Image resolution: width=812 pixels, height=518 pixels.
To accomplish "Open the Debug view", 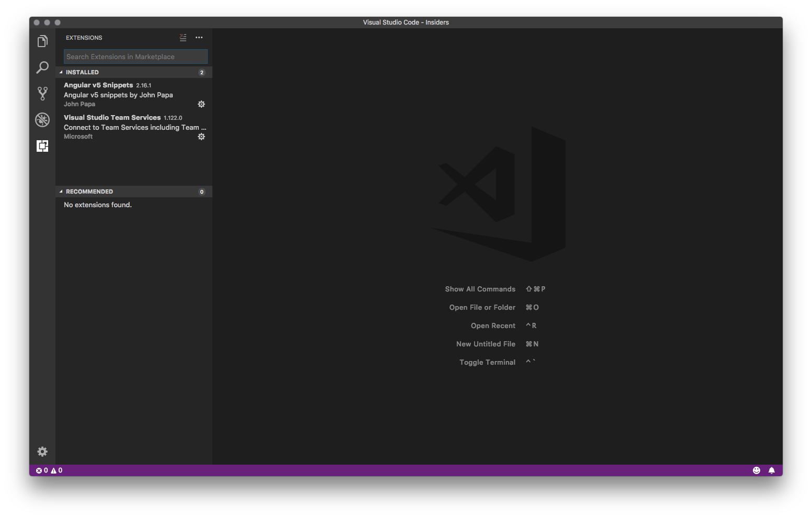I will [x=42, y=119].
